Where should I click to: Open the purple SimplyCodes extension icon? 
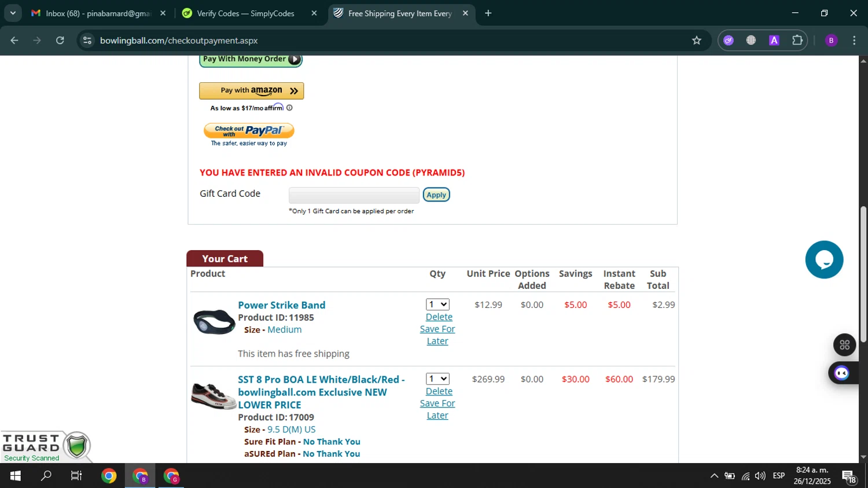pyautogui.click(x=729, y=41)
